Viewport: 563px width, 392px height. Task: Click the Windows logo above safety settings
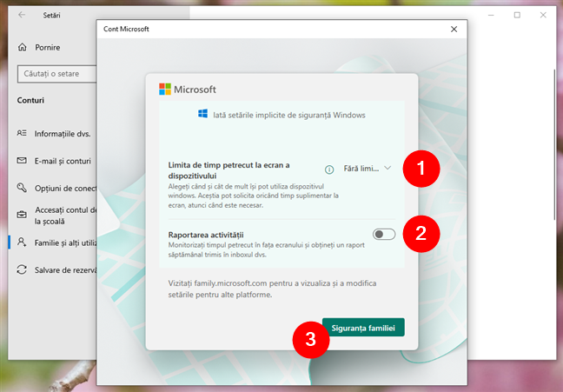tap(202, 114)
